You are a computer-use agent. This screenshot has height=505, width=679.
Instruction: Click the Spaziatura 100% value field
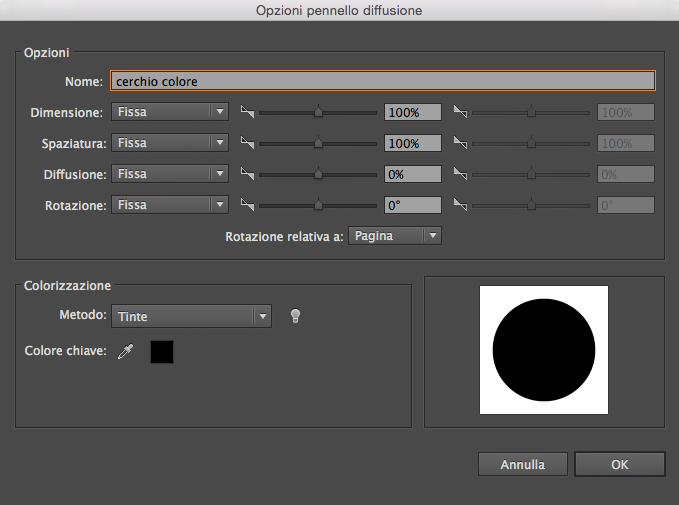coord(413,143)
